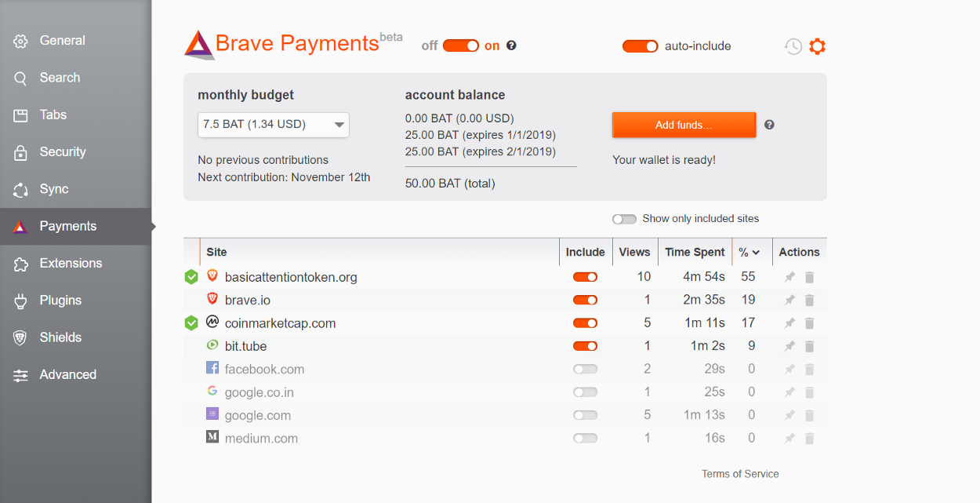Click Brave Payments triangle logo
Viewport: 980px width, 503px height.
pos(199,45)
